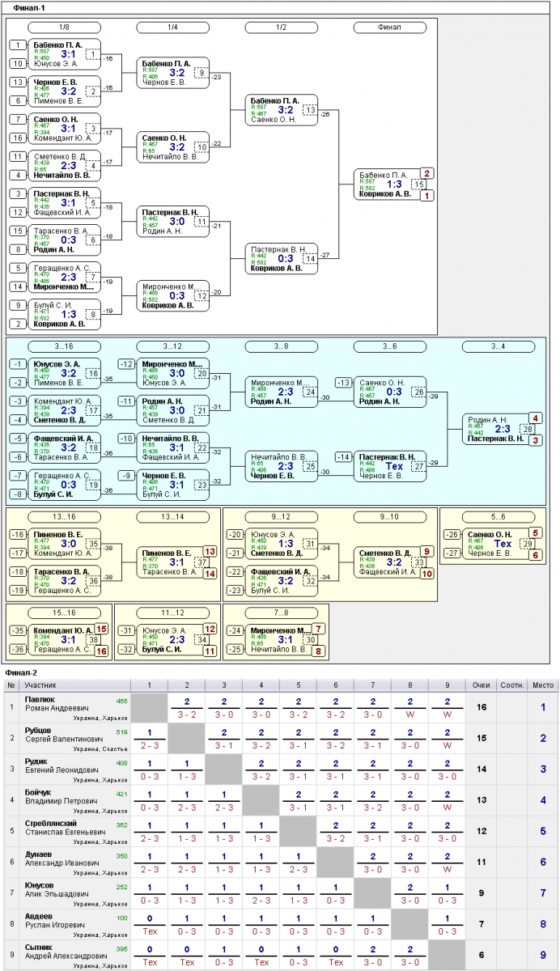Click dashed match number 28 in the 3...4 match
This screenshot has height=971, width=560.
tap(527, 429)
